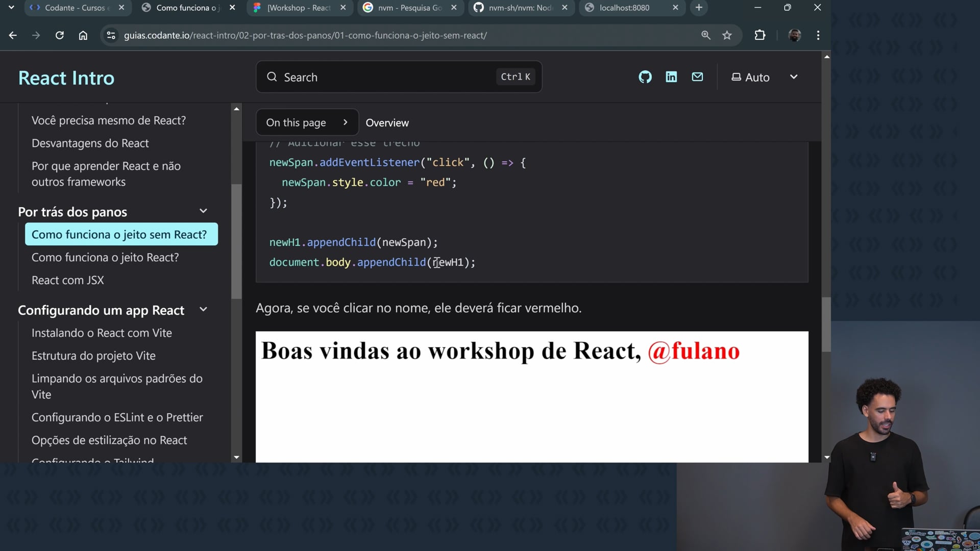980x551 pixels.
Task: Open the React com JSX page
Action: [68, 280]
